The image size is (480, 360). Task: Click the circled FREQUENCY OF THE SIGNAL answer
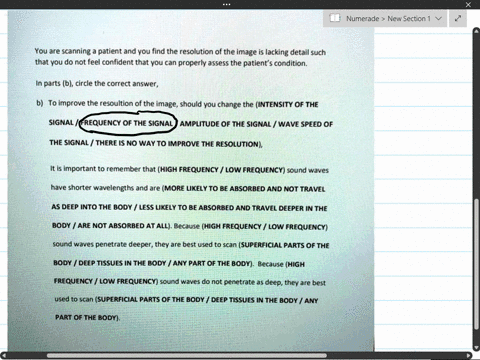(x=127, y=123)
